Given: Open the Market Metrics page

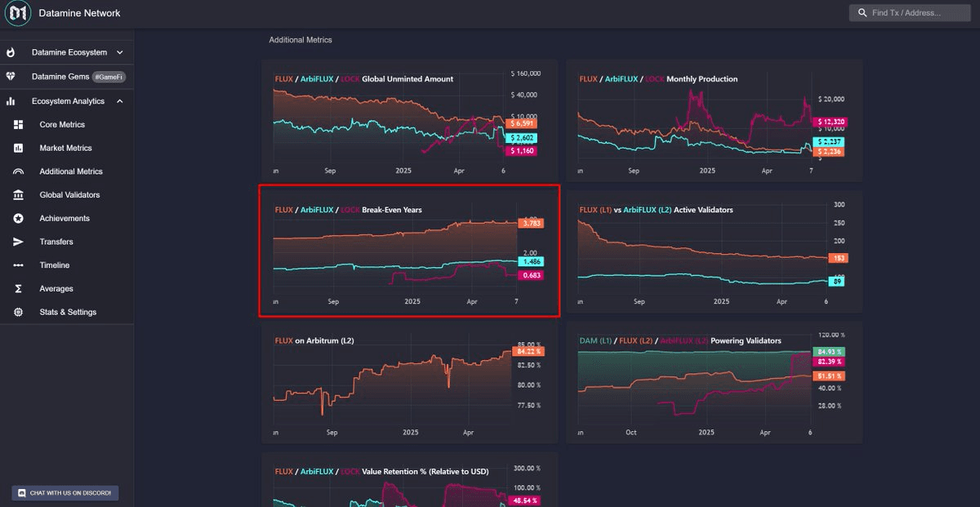Looking at the screenshot, I should pyautogui.click(x=67, y=149).
